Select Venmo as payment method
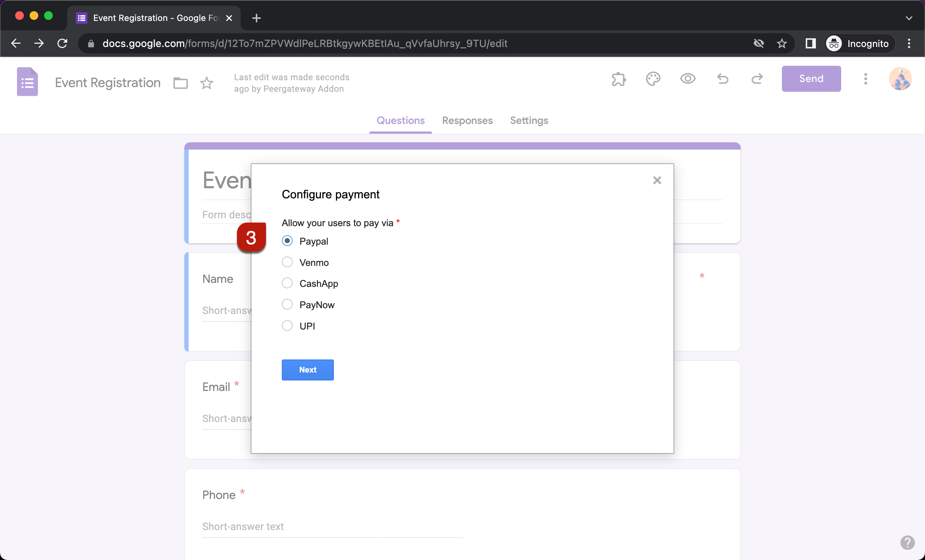Image resolution: width=925 pixels, height=560 pixels. 287,262
